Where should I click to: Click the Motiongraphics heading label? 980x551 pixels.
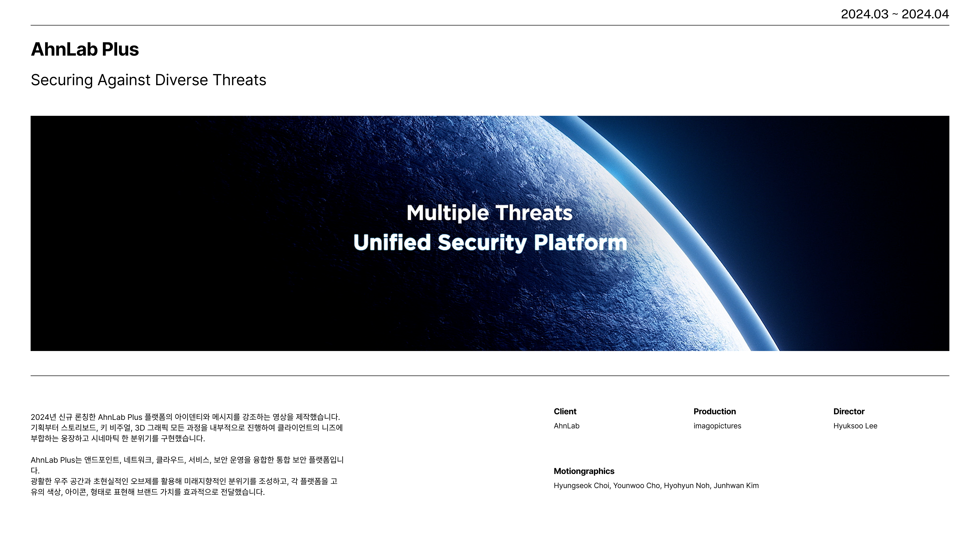click(584, 471)
